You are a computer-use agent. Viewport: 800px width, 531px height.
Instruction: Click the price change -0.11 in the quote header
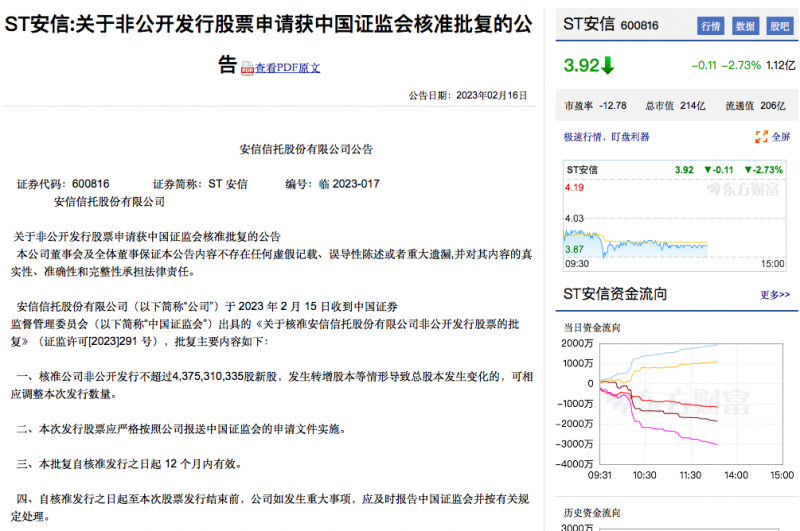tap(704, 65)
